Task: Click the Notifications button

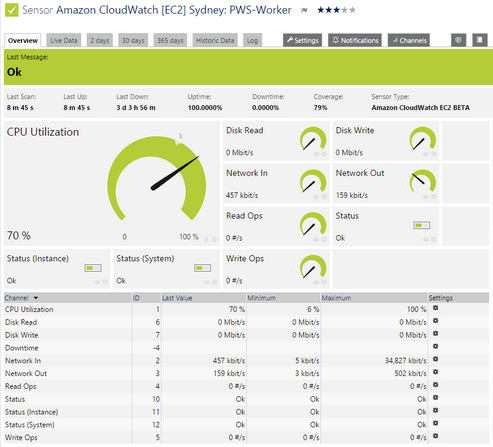Action: [x=355, y=40]
